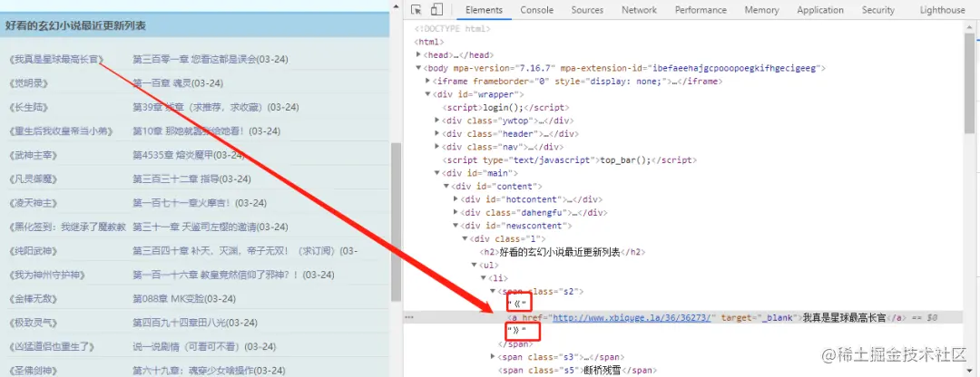This screenshot has width=980, height=377.
Task: Select the span class="s5" line
Action: tap(577, 370)
